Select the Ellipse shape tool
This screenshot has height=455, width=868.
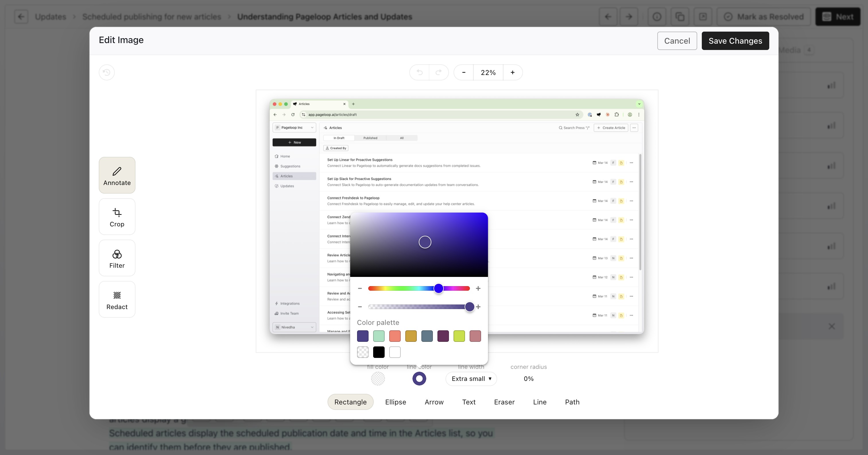click(396, 402)
